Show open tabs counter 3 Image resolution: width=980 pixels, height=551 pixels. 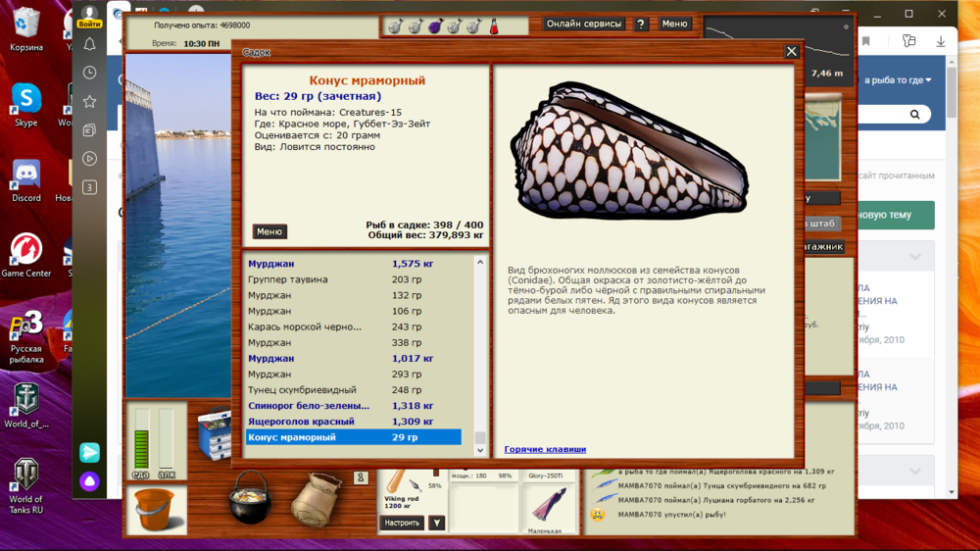point(89,187)
